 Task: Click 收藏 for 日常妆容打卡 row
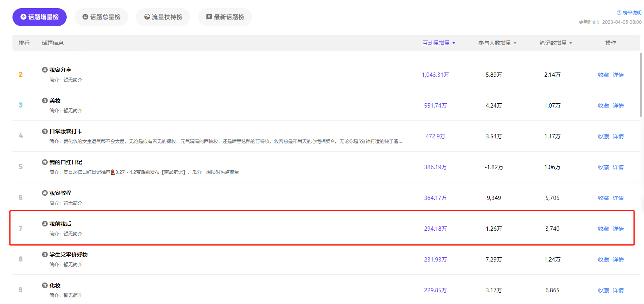(x=603, y=136)
